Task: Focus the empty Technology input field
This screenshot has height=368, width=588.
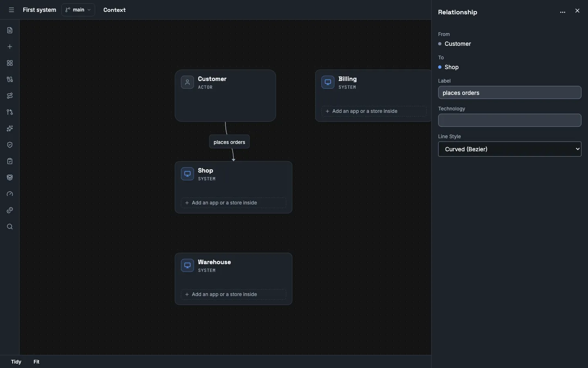Action: 510,120
